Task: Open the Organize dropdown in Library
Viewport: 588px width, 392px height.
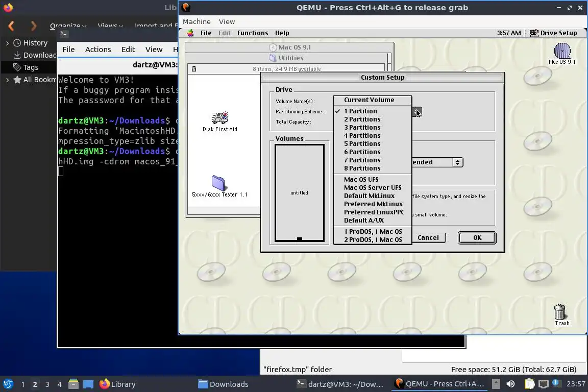Action: click(68, 26)
